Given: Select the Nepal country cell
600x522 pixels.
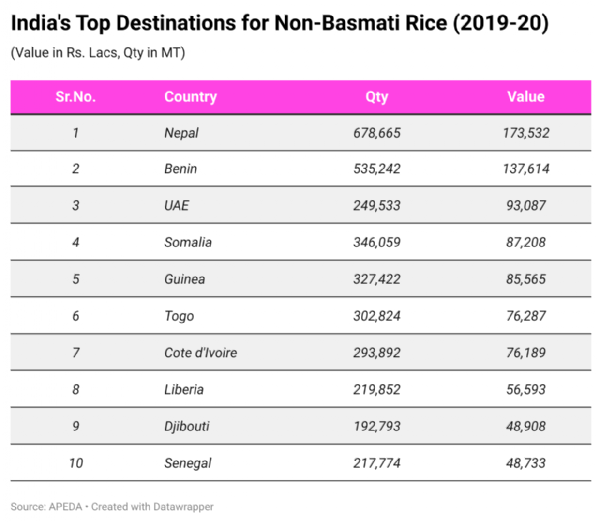Looking at the screenshot, I should click(x=181, y=132).
